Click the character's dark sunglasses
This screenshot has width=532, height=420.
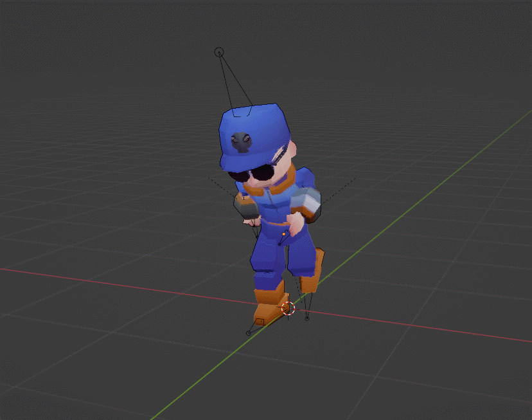[x=253, y=173]
